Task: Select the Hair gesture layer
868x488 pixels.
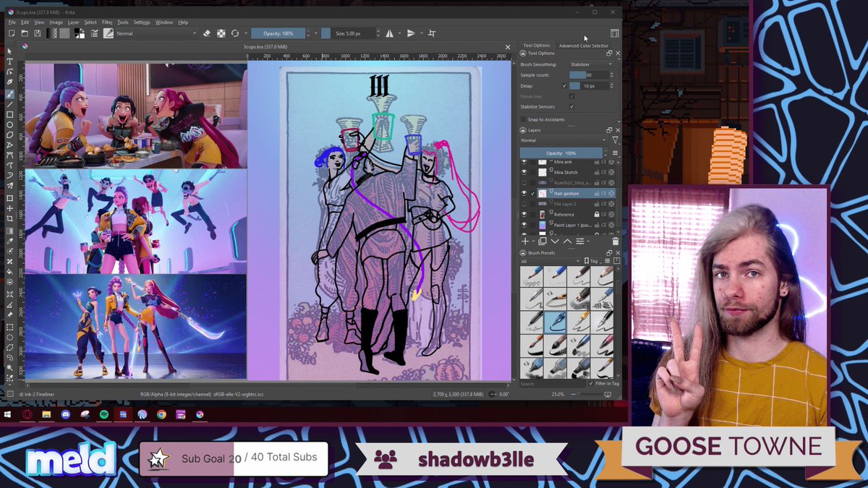Action: point(576,193)
